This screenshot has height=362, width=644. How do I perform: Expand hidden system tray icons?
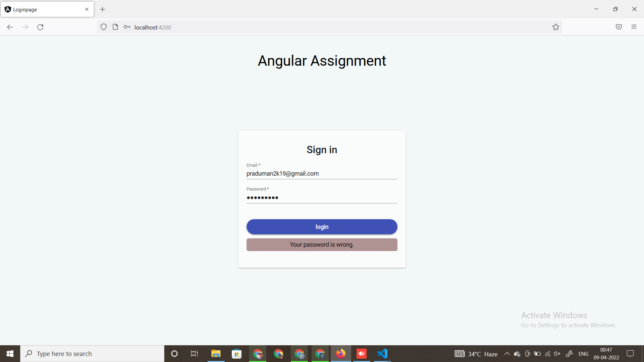pos(507,354)
